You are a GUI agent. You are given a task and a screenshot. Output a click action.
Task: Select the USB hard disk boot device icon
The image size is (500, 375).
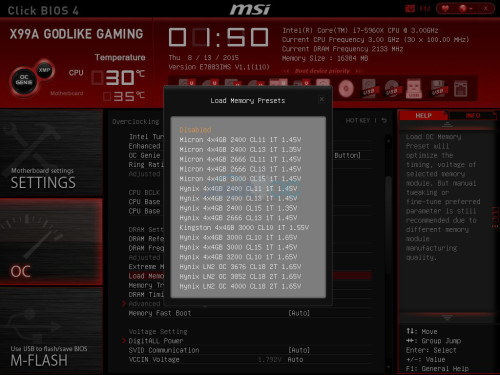pos(369,89)
